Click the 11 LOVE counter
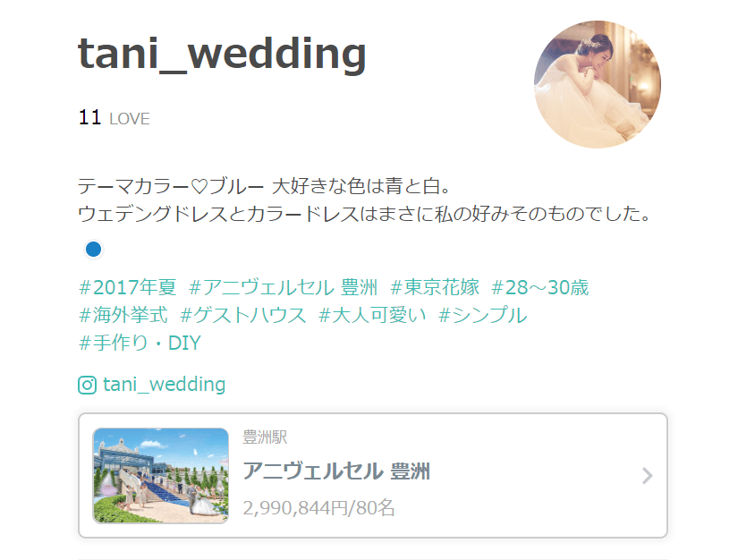The image size is (738, 560). pyautogui.click(x=114, y=118)
